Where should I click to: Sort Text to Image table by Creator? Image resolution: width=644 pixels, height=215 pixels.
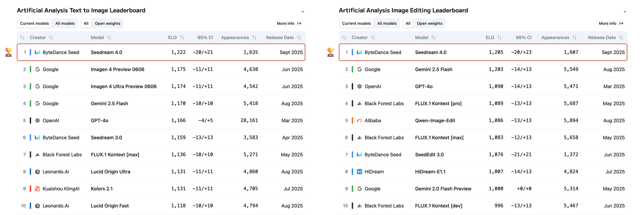coord(51,37)
